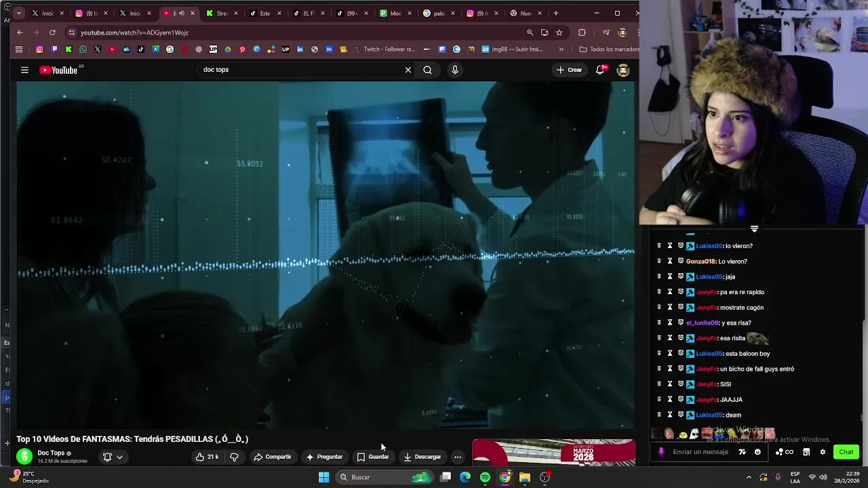Delete Gonza018's 'Lo vieron?' message
Screen dimensions: 868x488
[658, 262]
